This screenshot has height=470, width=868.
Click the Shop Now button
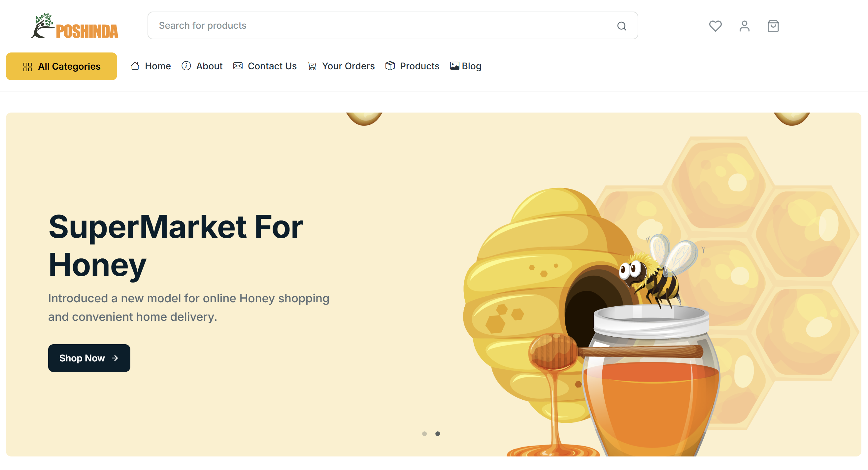click(x=89, y=358)
